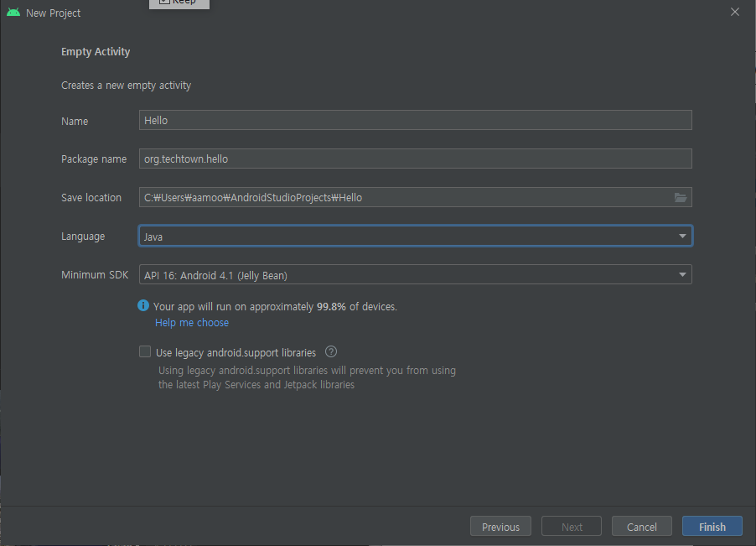Enable Use legacy android.support libraries checkbox

[x=145, y=351]
